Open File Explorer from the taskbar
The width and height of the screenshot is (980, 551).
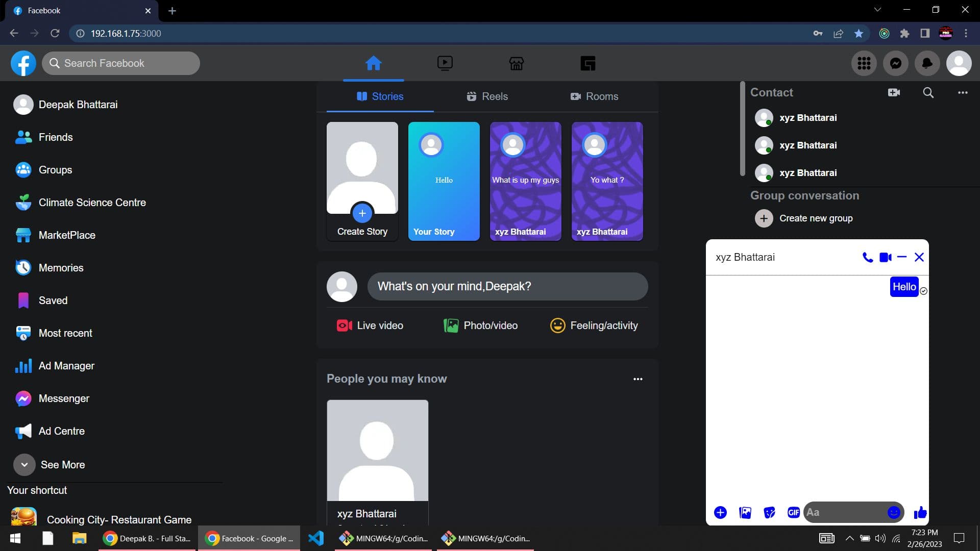(79, 538)
